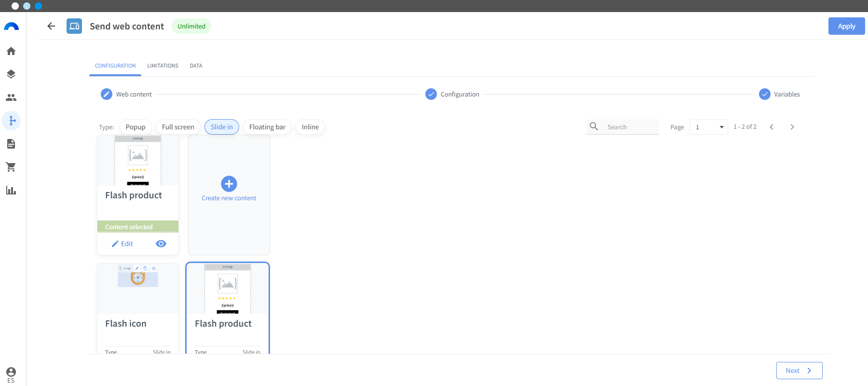Viewport: 868px width, 386px height.
Task: Select the Slide in type filter
Action: coord(222,127)
